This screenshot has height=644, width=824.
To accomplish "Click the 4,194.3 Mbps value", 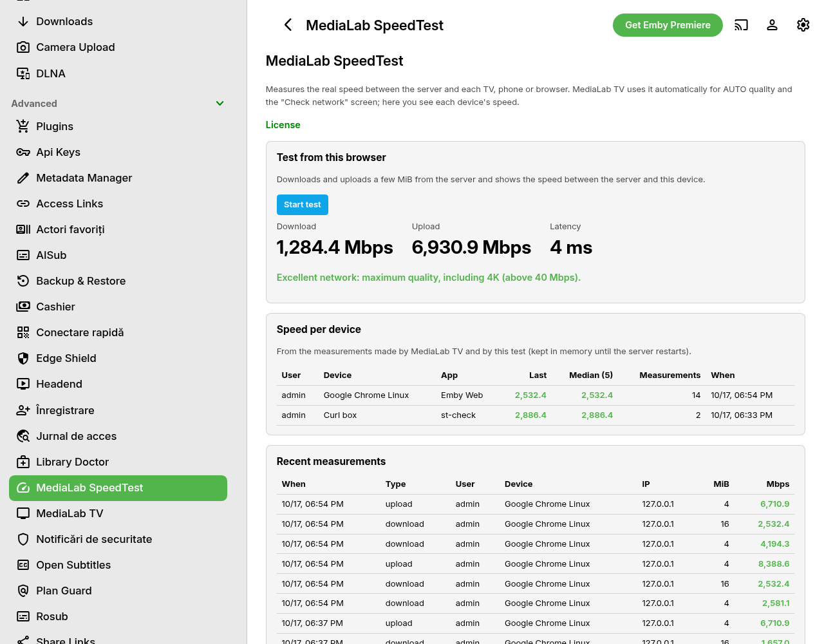I will [x=775, y=544].
